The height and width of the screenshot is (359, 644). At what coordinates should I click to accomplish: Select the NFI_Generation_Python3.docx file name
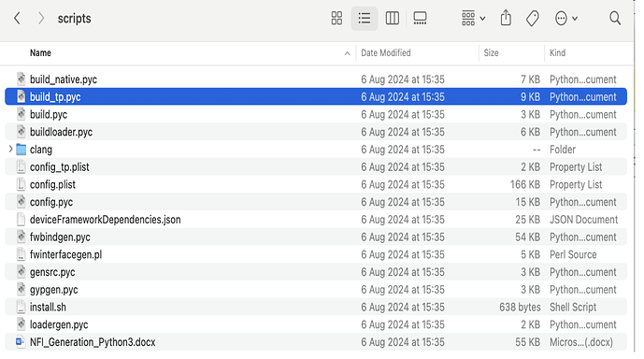(x=93, y=342)
